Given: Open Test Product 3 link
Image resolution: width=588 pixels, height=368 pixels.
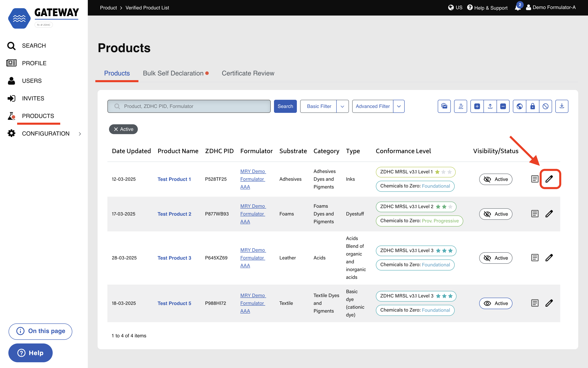Looking at the screenshot, I should pyautogui.click(x=174, y=258).
